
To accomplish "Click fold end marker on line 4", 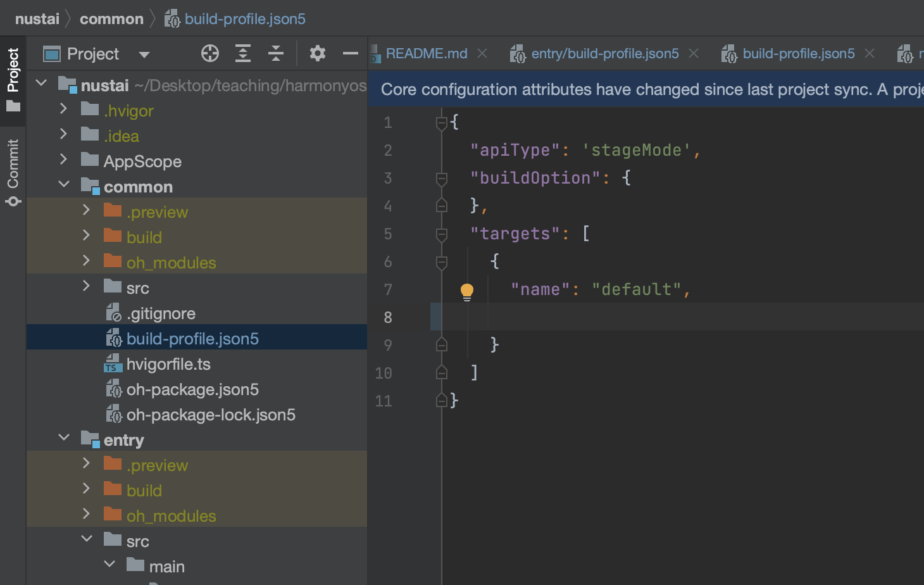I will click(442, 205).
